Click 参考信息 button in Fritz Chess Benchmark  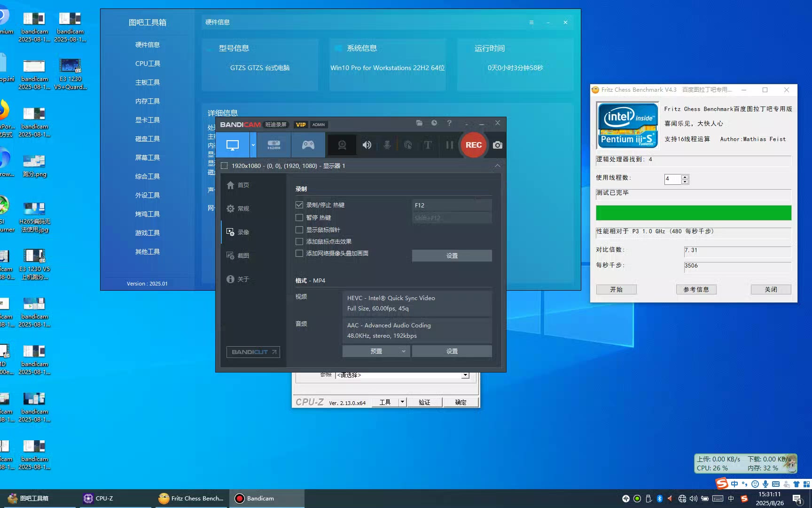(x=696, y=289)
